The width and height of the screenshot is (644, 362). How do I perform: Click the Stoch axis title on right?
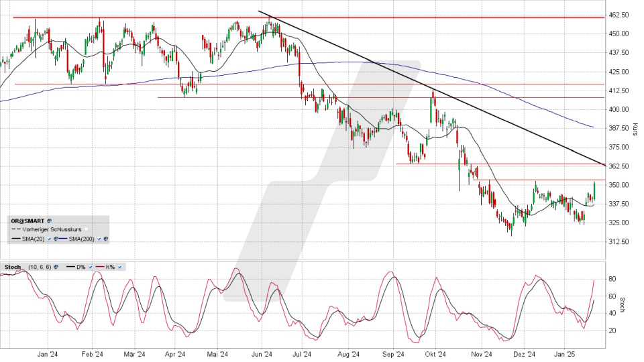[x=623, y=305]
